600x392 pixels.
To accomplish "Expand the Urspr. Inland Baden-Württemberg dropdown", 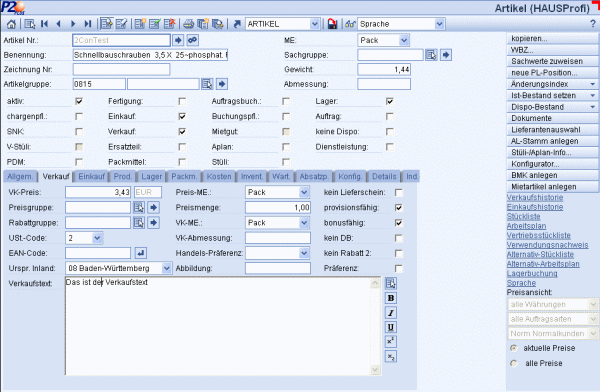I will click(167, 268).
